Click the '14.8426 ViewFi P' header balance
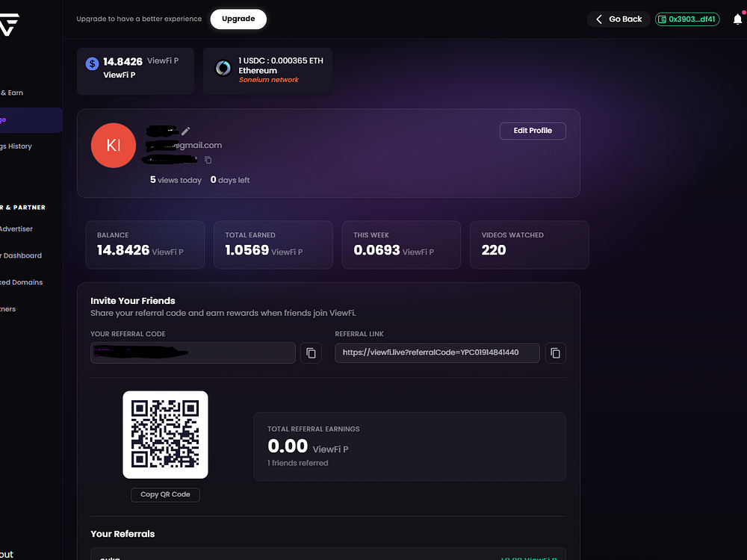Viewport: 747px width, 560px height. (x=141, y=61)
